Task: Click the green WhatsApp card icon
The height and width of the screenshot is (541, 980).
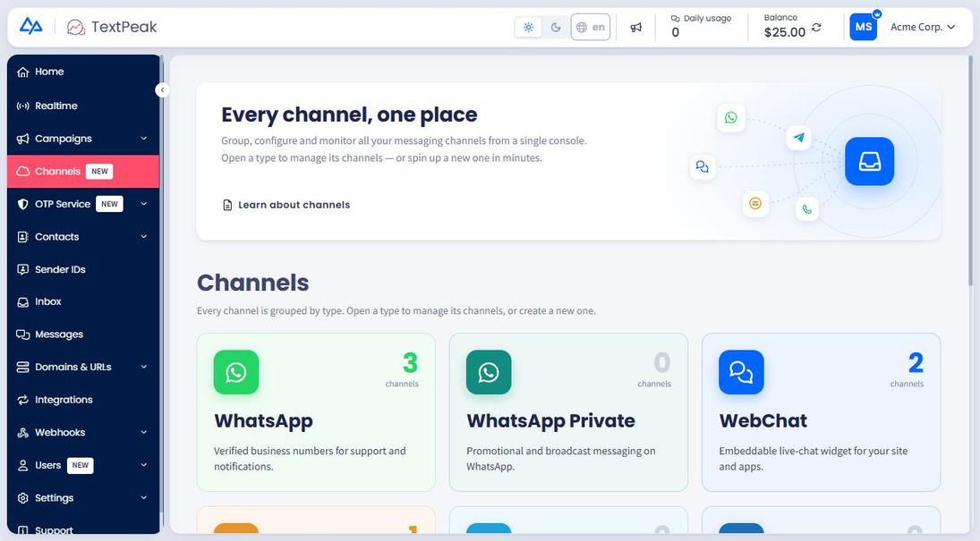Action: coord(236,372)
